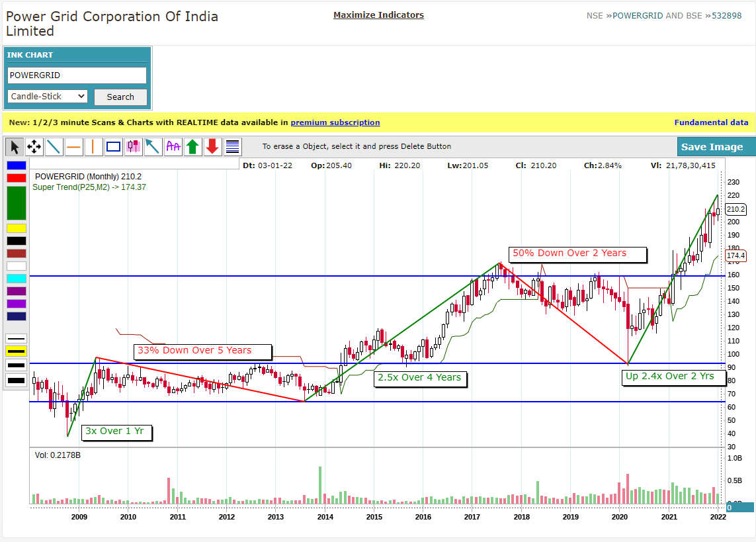Pick the cyan color swatch
This screenshot has height=542, width=756.
point(17,278)
